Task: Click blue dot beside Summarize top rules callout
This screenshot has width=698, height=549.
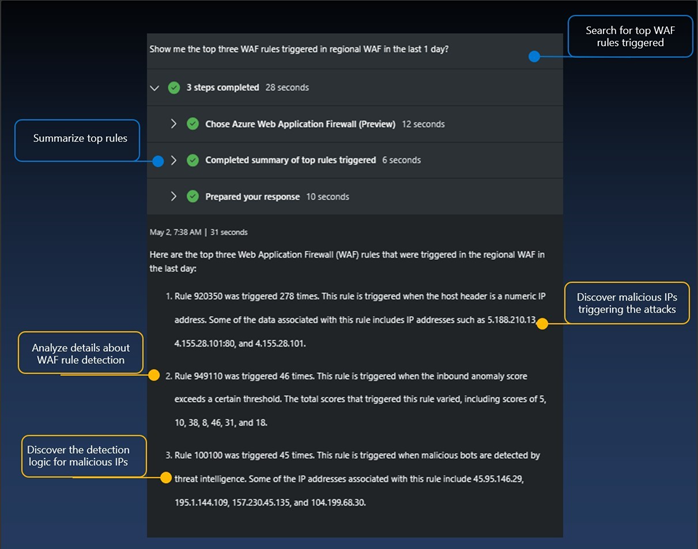Action: [x=158, y=161]
